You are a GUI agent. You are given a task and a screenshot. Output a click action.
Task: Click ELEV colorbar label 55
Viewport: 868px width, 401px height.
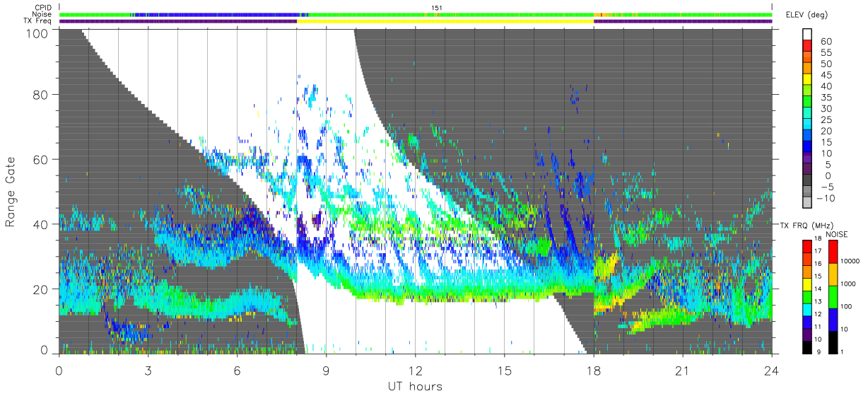click(x=825, y=53)
